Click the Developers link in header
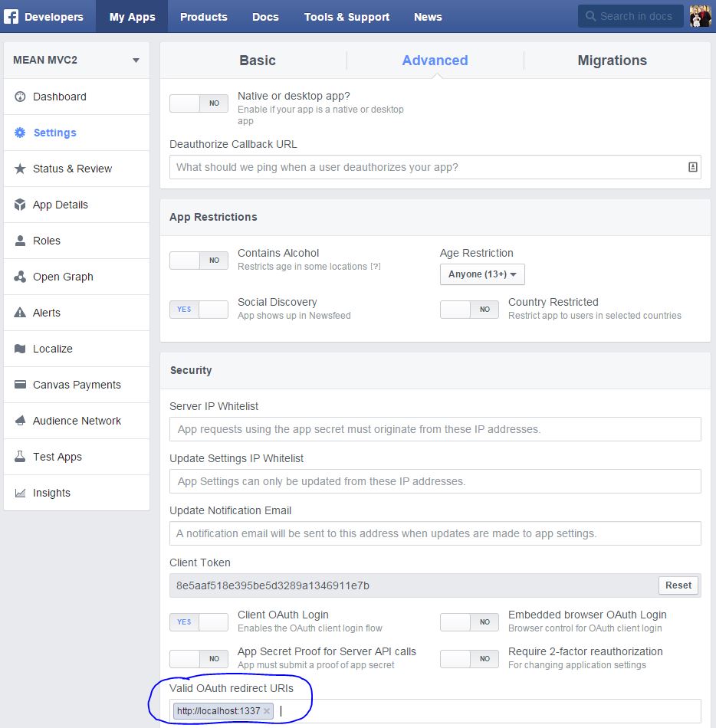716x728 pixels. point(54,17)
